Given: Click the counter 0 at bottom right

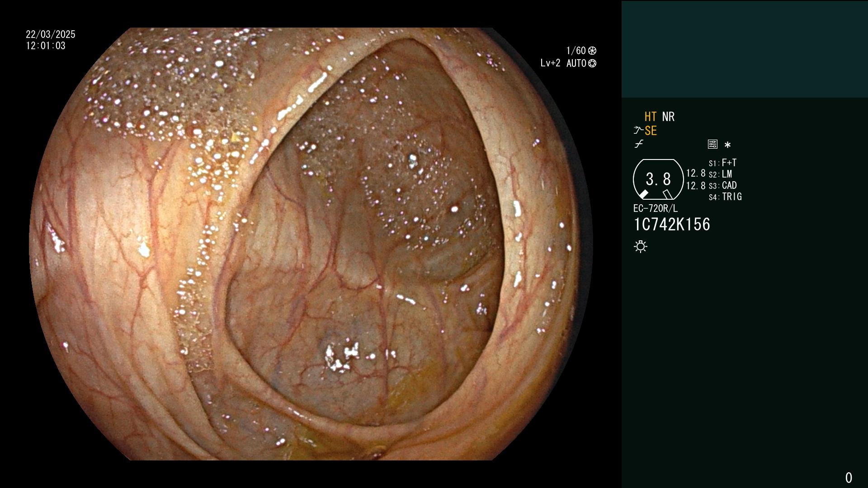Looking at the screenshot, I should 849,478.
